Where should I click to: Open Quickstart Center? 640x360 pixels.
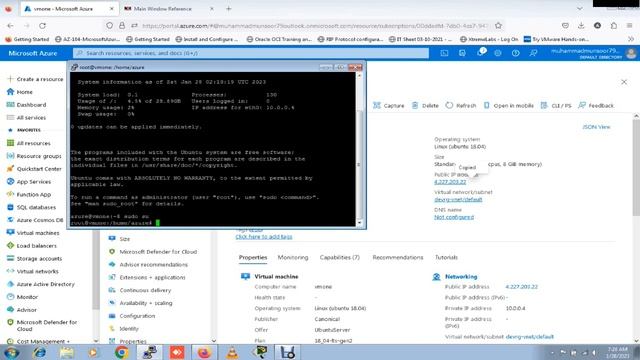[34, 169]
